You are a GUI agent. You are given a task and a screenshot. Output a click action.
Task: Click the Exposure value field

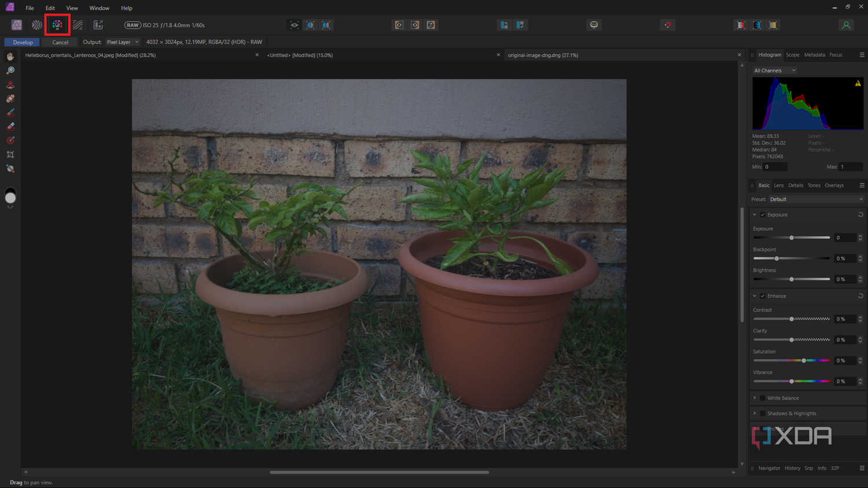point(845,238)
